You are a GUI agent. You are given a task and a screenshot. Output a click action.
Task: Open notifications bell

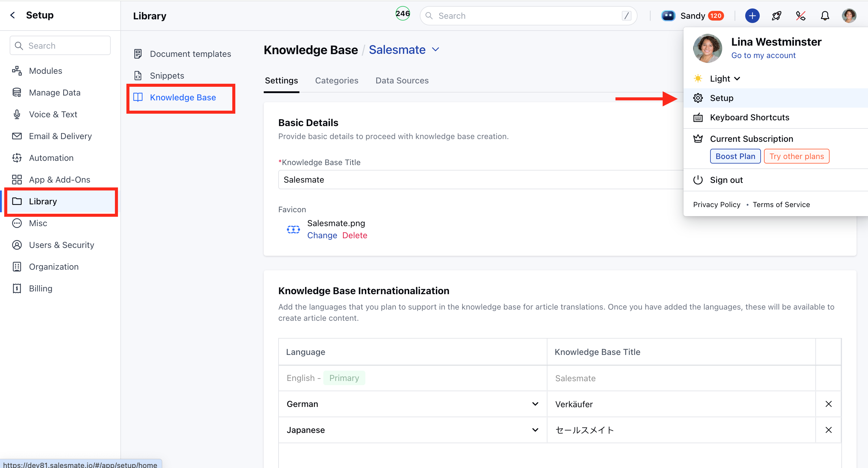point(824,16)
